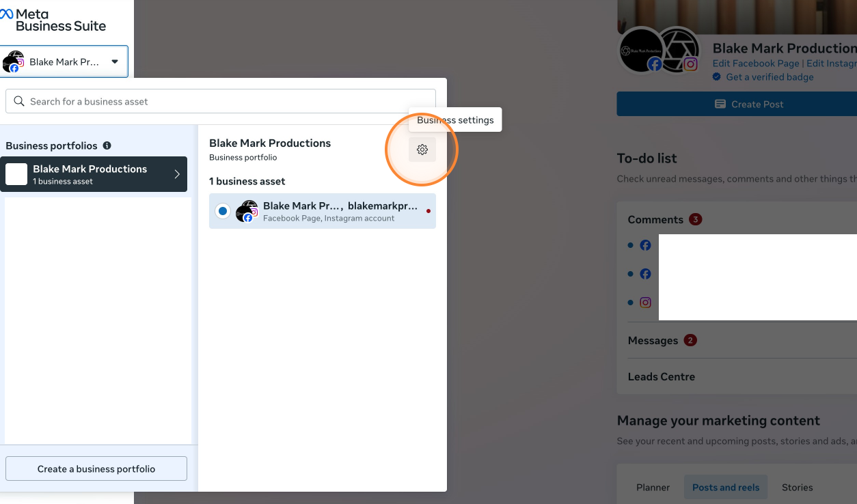This screenshot has height=504, width=857.
Task: Click the Meta Business Suite logo
Action: [x=53, y=20]
